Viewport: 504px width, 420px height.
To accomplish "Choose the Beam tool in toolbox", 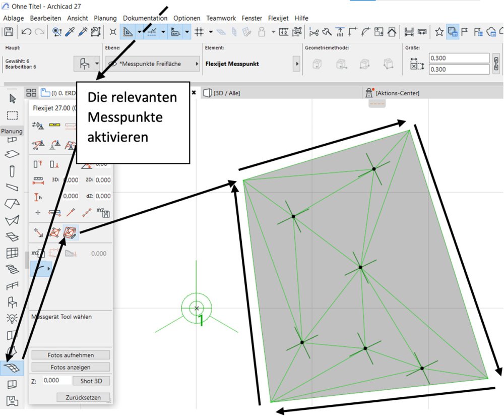I will 12,187.
